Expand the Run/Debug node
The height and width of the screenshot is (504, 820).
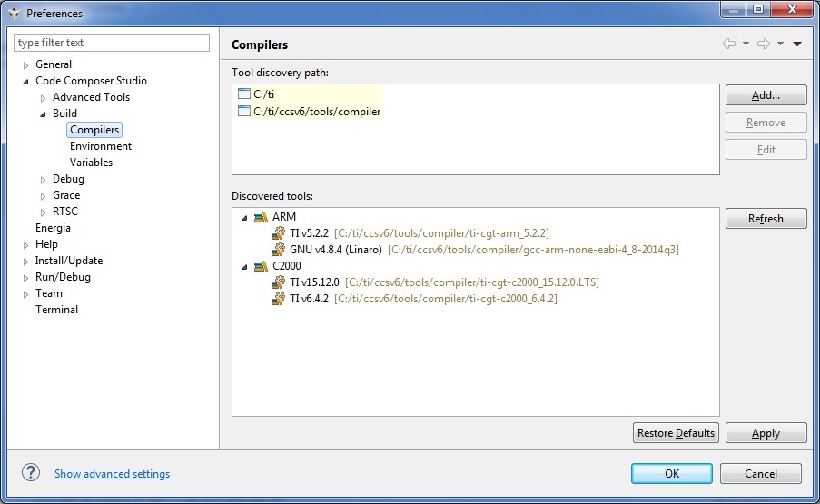tap(25, 278)
